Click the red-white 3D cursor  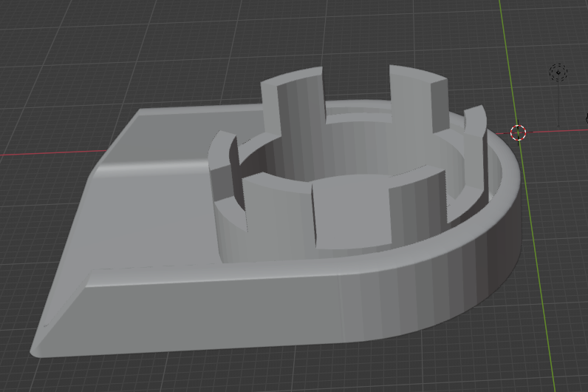(x=519, y=132)
